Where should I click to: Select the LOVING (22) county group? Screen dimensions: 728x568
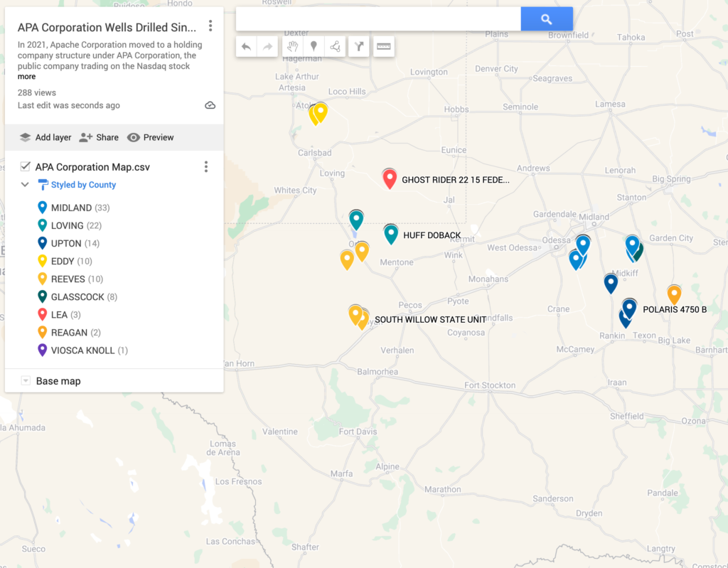pyautogui.click(x=70, y=226)
